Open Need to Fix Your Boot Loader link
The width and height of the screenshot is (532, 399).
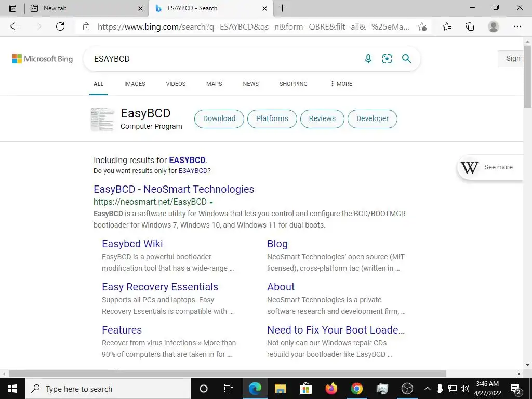(x=336, y=330)
